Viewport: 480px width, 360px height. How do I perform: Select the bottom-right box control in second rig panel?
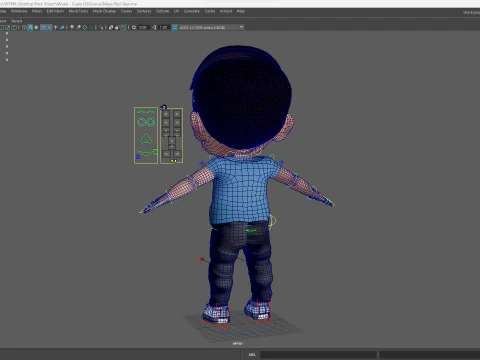pyautogui.click(x=177, y=154)
